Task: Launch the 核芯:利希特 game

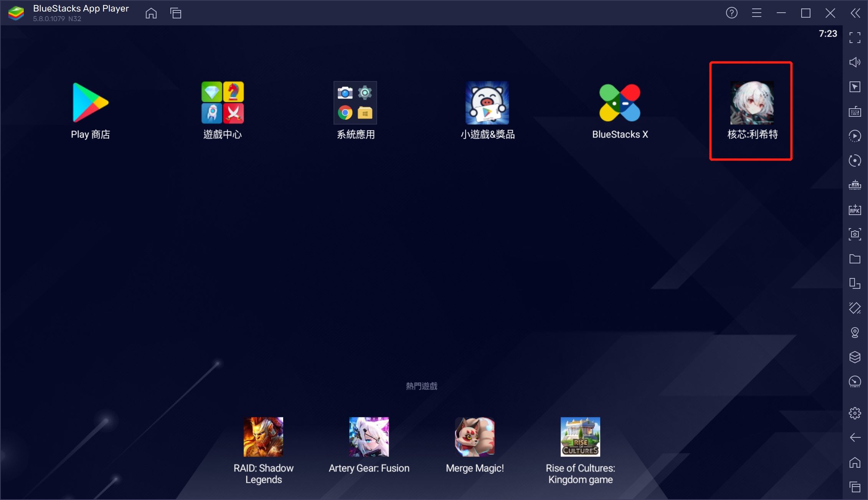Action: point(752,110)
